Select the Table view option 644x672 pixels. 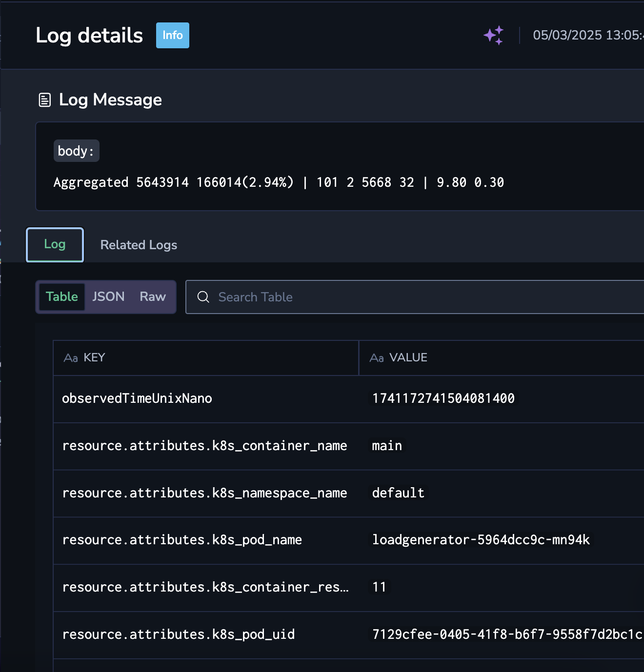[x=62, y=296]
